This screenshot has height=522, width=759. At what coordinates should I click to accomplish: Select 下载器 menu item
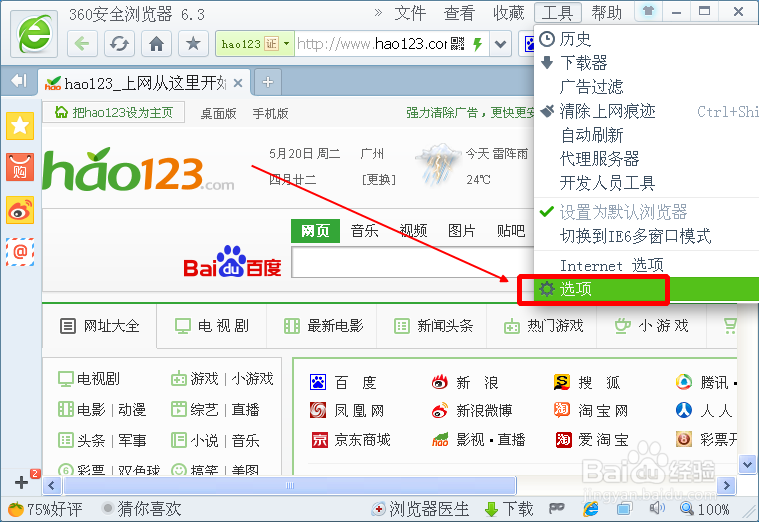click(647, 62)
